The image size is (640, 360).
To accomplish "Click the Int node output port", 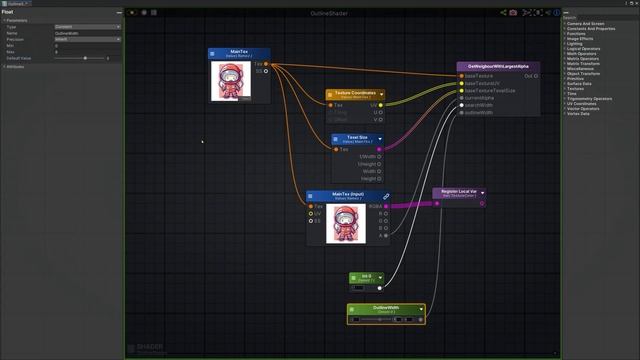I will (x=380, y=288).
